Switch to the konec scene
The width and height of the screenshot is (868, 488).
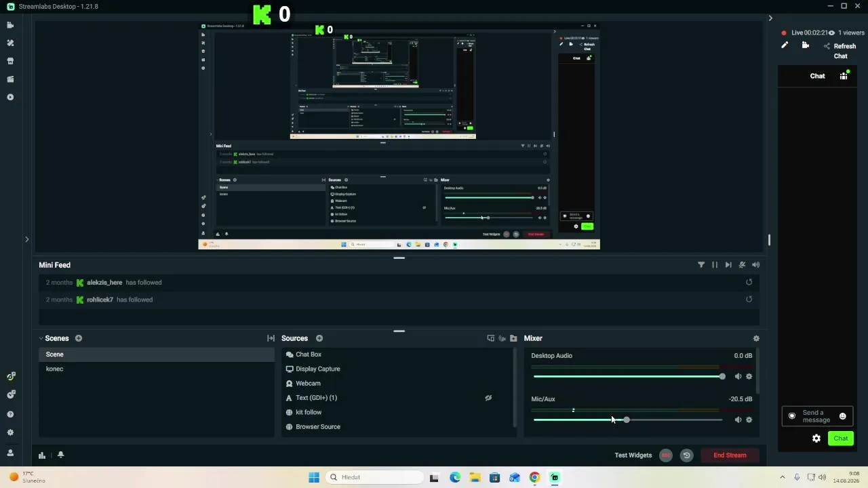click(x=157, y=369)
